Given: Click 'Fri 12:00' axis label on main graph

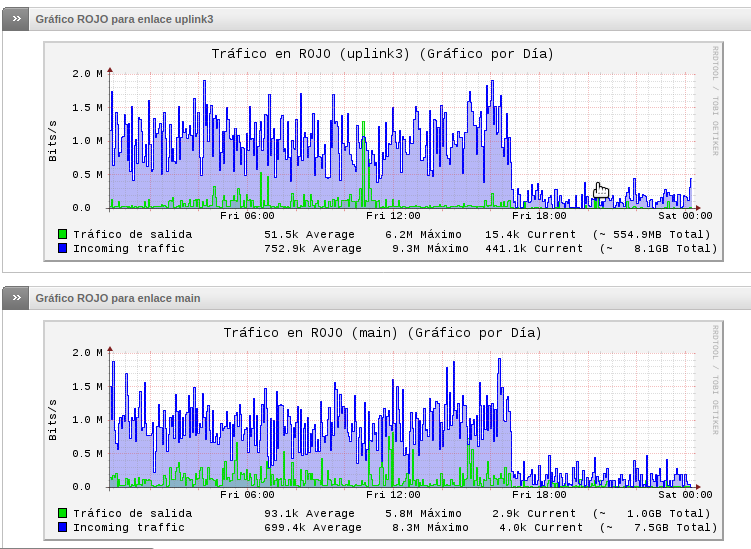Looking at the screenshot, I should [393, 494].
